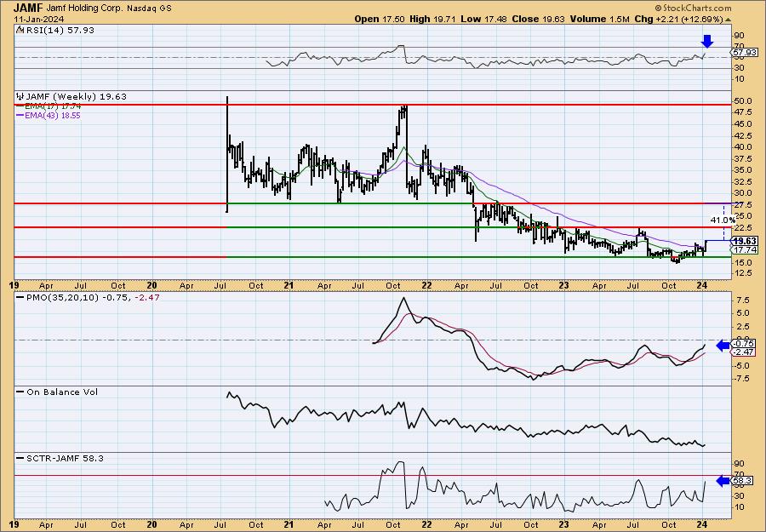Click the Chg +2.21 (+12.69%) value

(x=679, y=19)
